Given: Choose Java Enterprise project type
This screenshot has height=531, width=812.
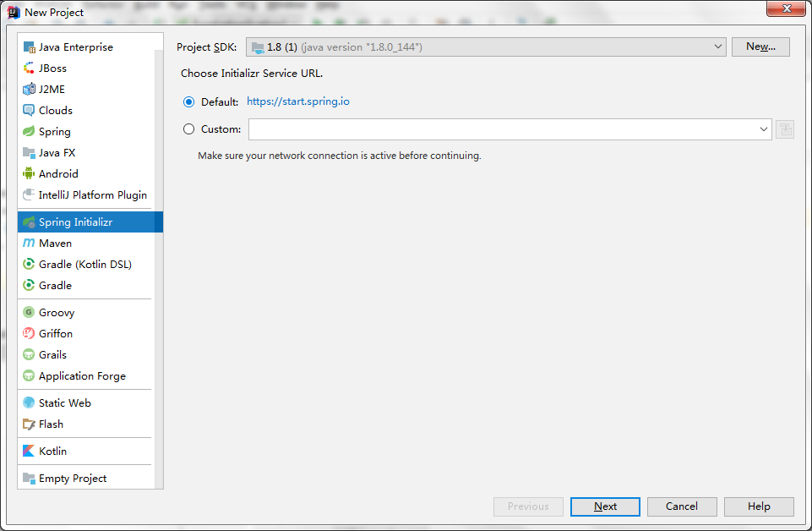Looking at the screenshot, I should 86,47.
